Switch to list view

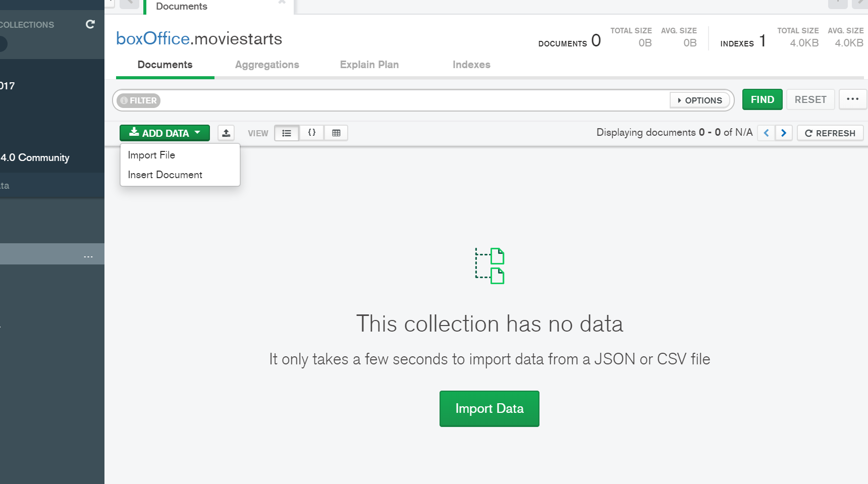coord(287,133)
